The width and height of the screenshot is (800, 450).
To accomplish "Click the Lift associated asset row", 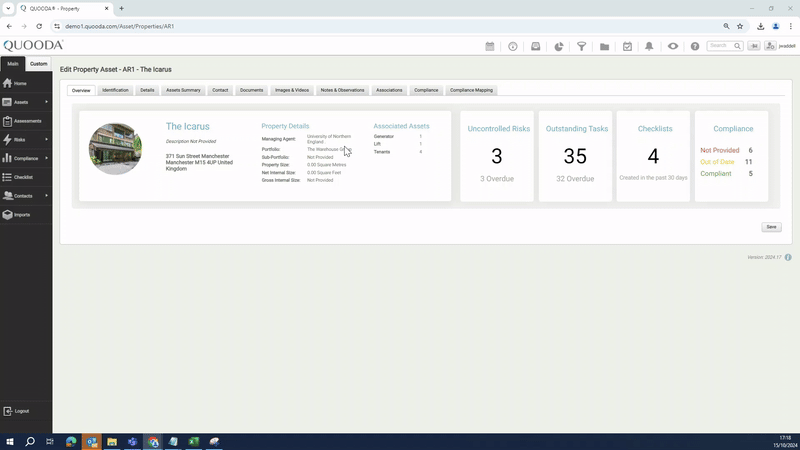I will 398,144.
